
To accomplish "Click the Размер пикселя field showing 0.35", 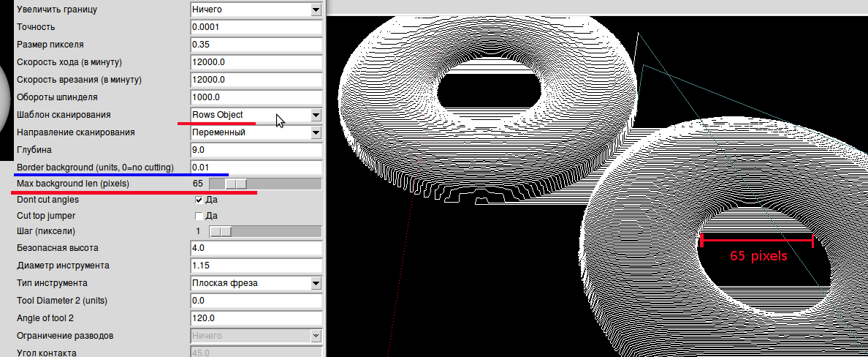I will coord(256,45).
